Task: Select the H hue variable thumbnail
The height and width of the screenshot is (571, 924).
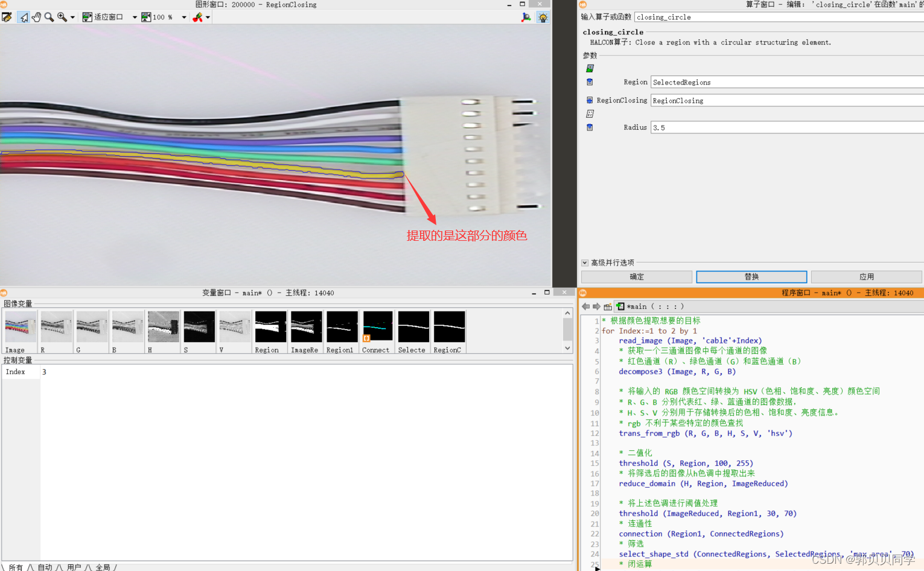Action: pyautogui.click(x=163, y=331)
